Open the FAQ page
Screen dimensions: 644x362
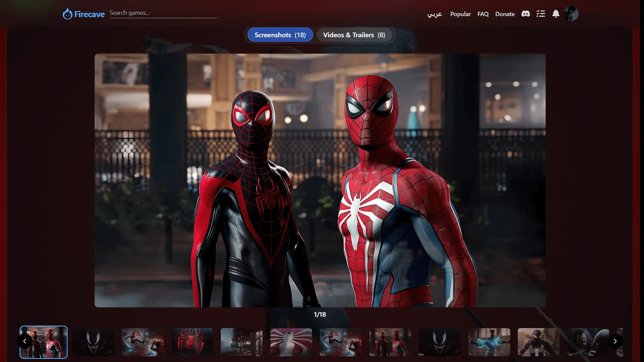click(x=483, y=14)
